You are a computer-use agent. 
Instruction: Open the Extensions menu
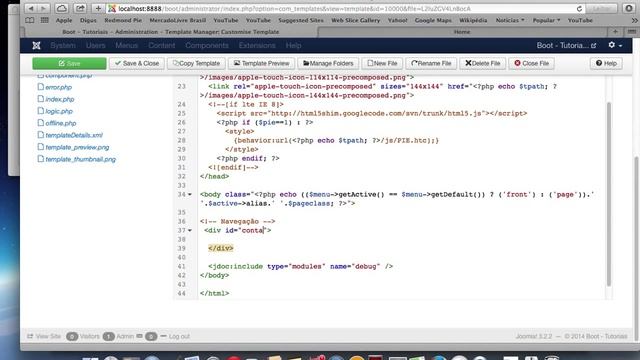point(257,45)
